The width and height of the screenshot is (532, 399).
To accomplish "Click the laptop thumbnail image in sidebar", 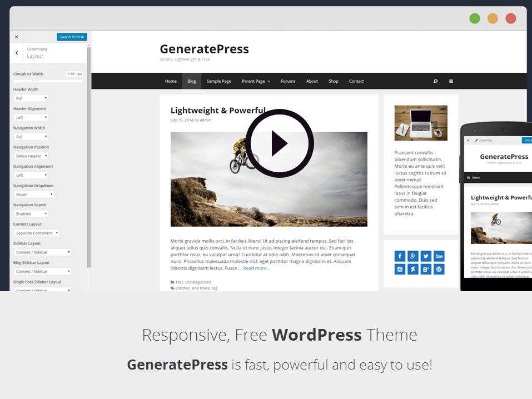I will point(421,123).
